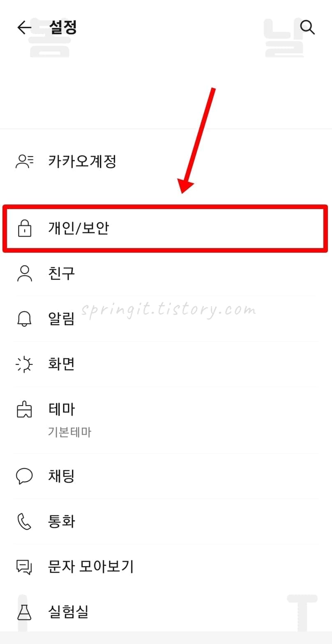Open 테마 showing 기본테마
Screen dimensions: 332x644
point(166,420)
